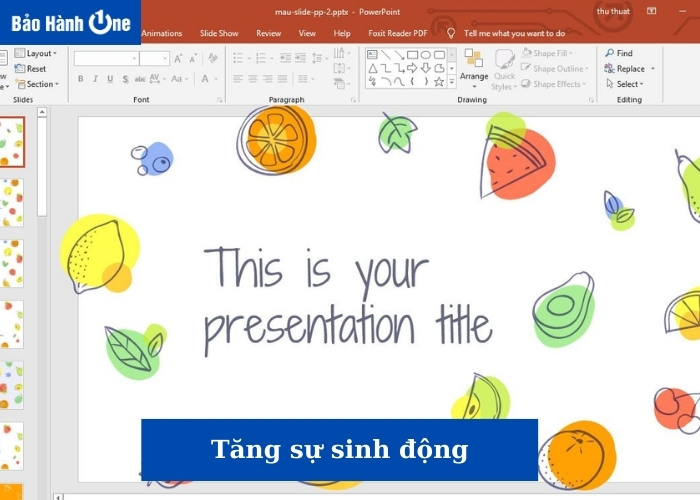The width and height of the screenshot is (700, 500).
Task: Open the Paragraph dialog launcher
Action: (353, 100)
